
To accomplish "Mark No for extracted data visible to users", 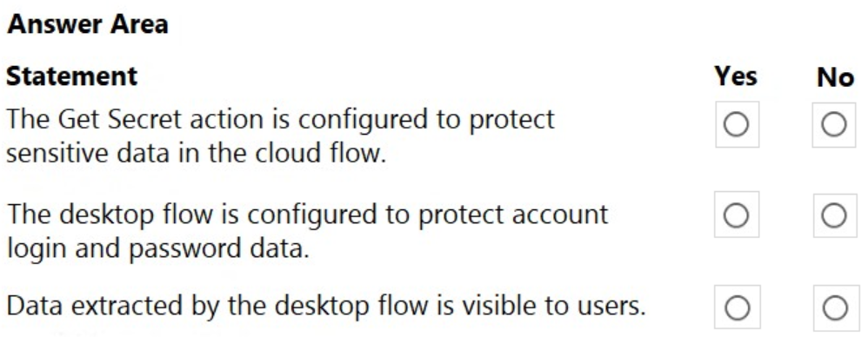I will [x=835, y=308].
